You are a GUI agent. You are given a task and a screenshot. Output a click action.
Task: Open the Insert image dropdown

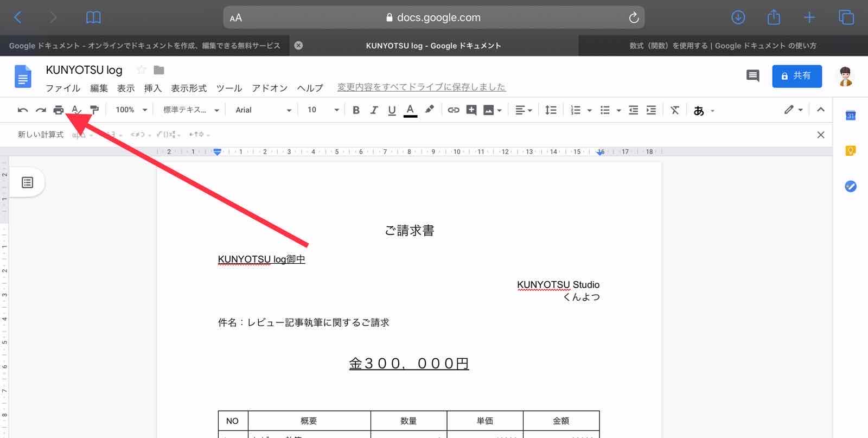tap(493, 110)
